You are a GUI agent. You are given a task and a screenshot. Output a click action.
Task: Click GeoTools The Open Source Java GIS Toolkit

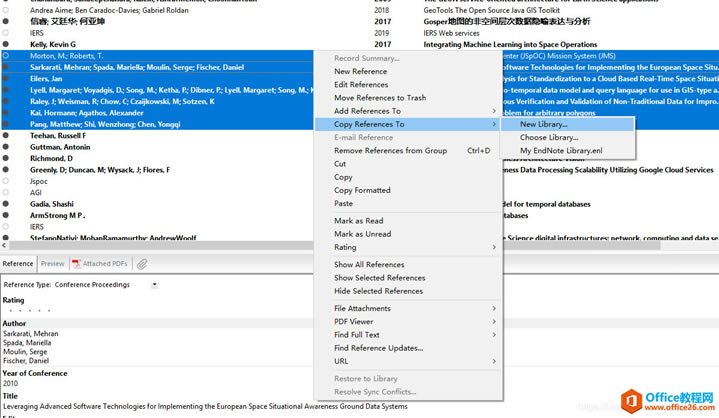[491, 10]
